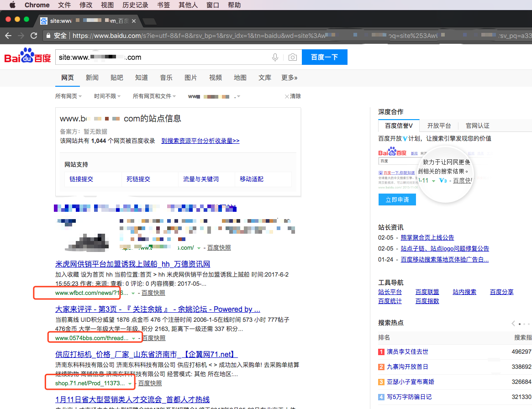Click the voice search microphone icon

point(275,58)
